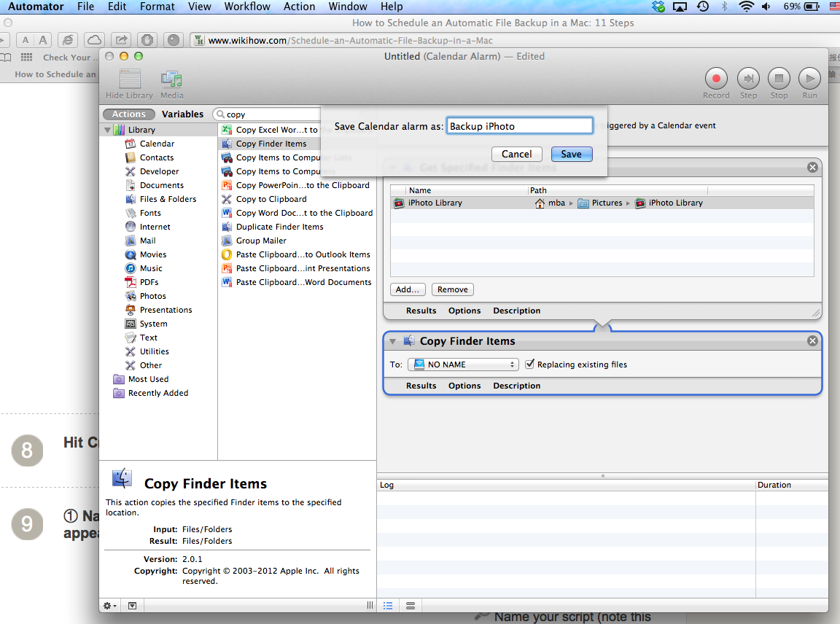Remove the Copy Finder Items action
This screenshot has height=624, width=840.
point(812,341)
